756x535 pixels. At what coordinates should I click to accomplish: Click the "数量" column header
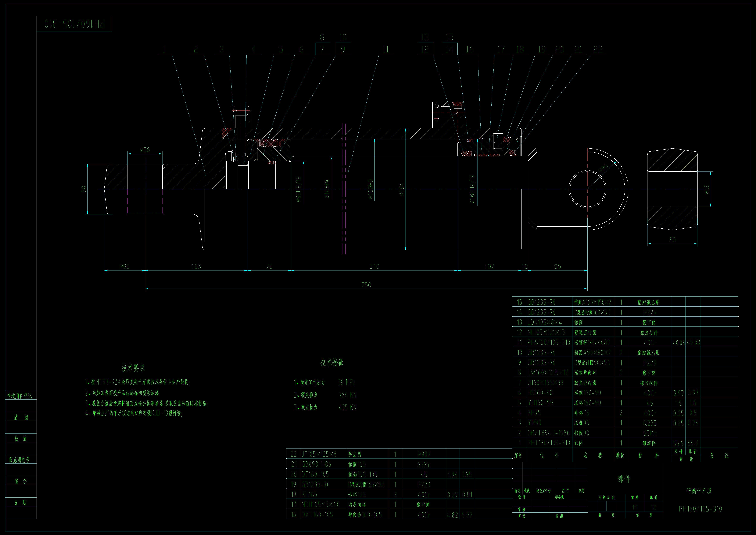(620, 456)
